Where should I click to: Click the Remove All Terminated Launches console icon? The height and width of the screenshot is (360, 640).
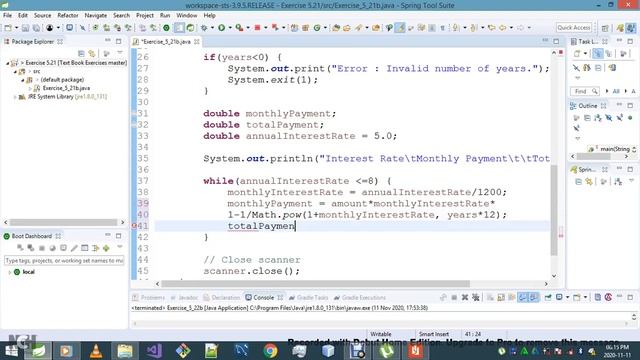476,298
